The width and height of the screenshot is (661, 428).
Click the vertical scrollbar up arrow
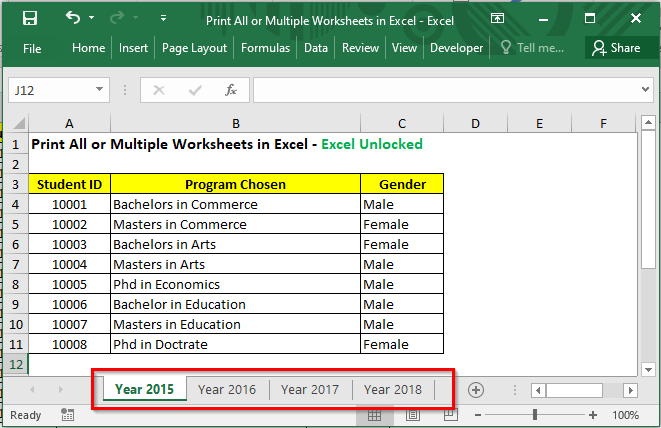pos(648,123)
